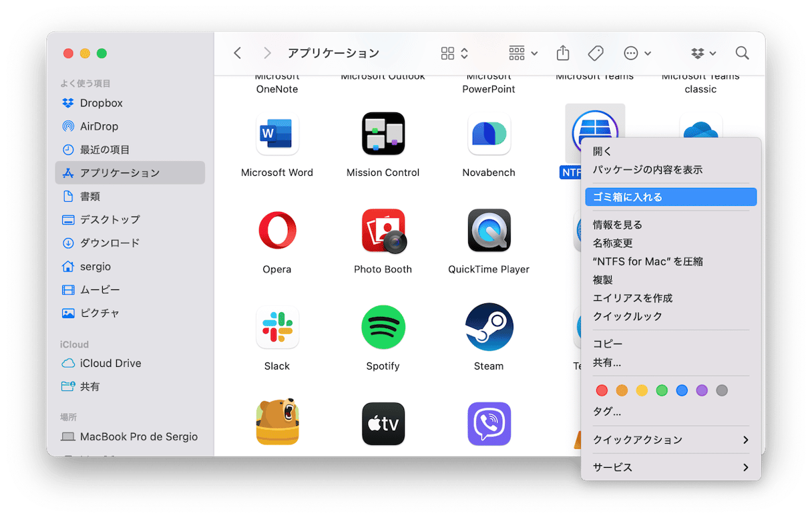
Task: Choose パッケージの内容を表示 menu item
Action: (670, 170)
